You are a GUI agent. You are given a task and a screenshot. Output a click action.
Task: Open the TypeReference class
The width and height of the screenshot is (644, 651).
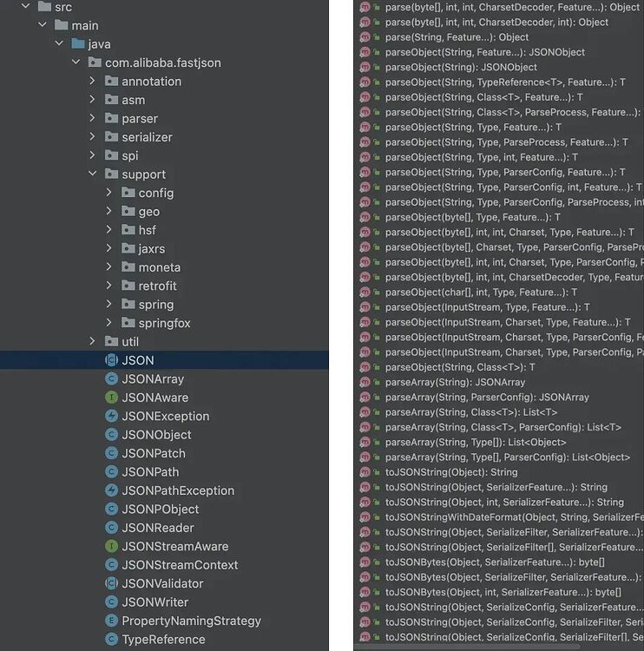point(163,640)
